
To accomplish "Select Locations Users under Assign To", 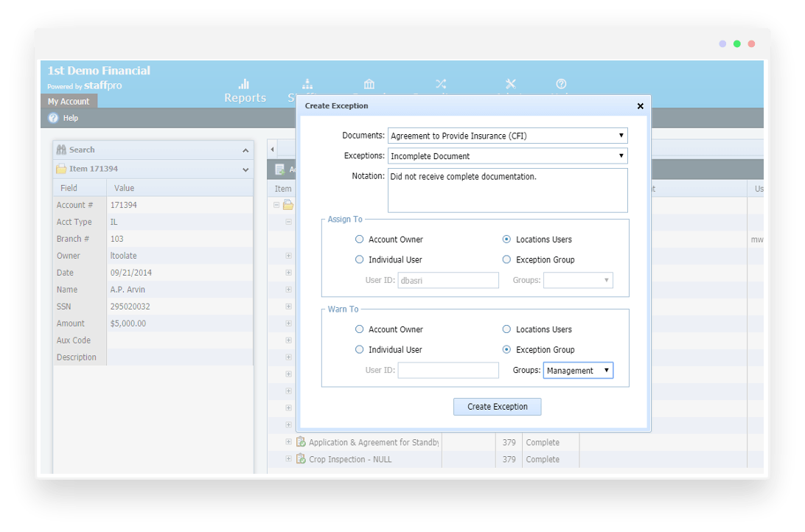I will (506, 239).
